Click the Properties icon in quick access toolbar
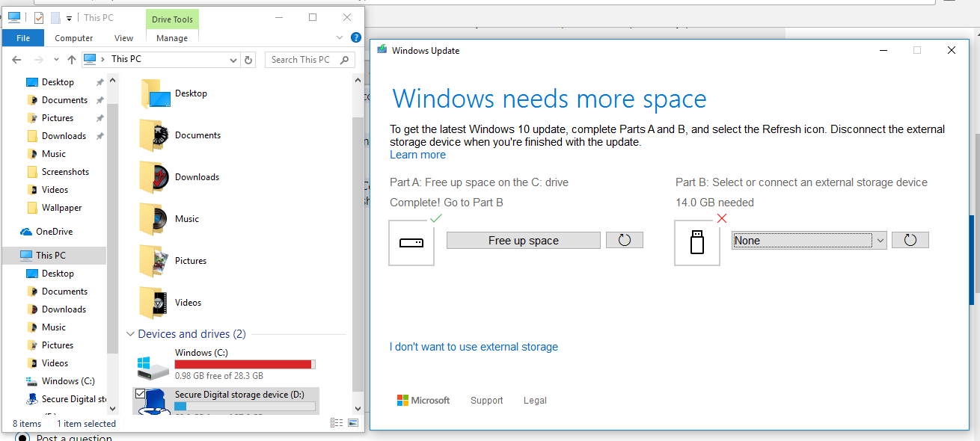The width and height of the screenshot is (980, 441). pyautogui.click(x=39, y=17)
